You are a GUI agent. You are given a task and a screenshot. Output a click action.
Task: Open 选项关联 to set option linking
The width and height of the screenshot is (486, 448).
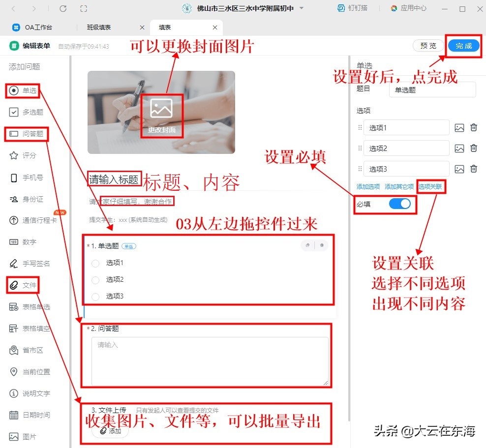tap(431, 186)
